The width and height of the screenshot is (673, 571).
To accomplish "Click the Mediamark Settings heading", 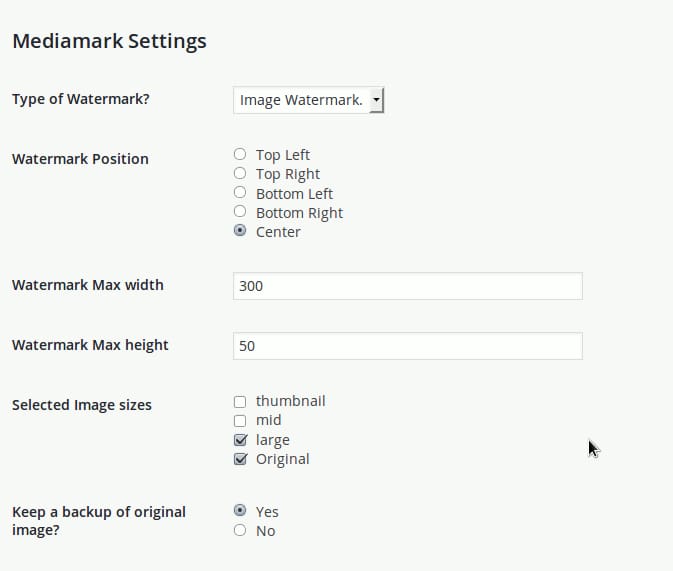I will pos(109,41).
